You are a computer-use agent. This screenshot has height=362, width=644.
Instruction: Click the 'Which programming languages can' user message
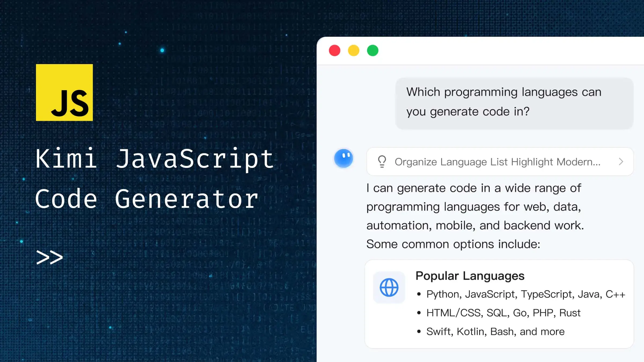coord(514,103)
